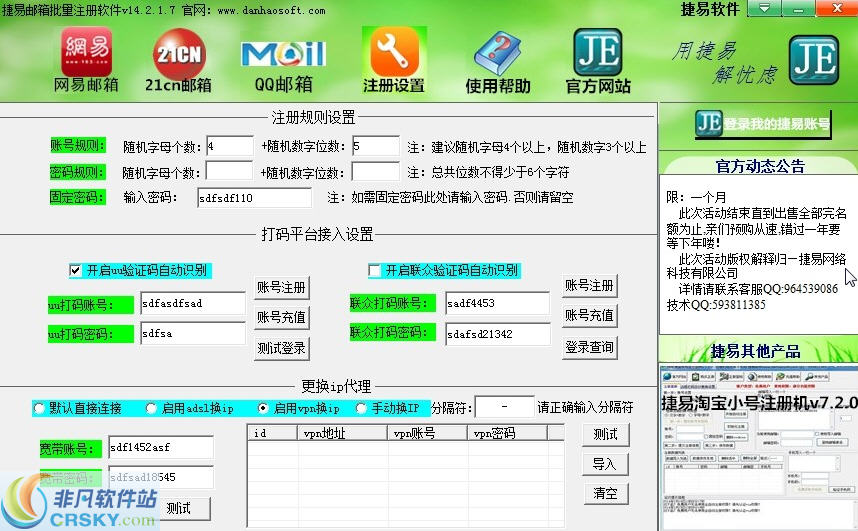Click the 宽带密码 input field
This screenshot has height=531, width=858.
tap(161, 477)
